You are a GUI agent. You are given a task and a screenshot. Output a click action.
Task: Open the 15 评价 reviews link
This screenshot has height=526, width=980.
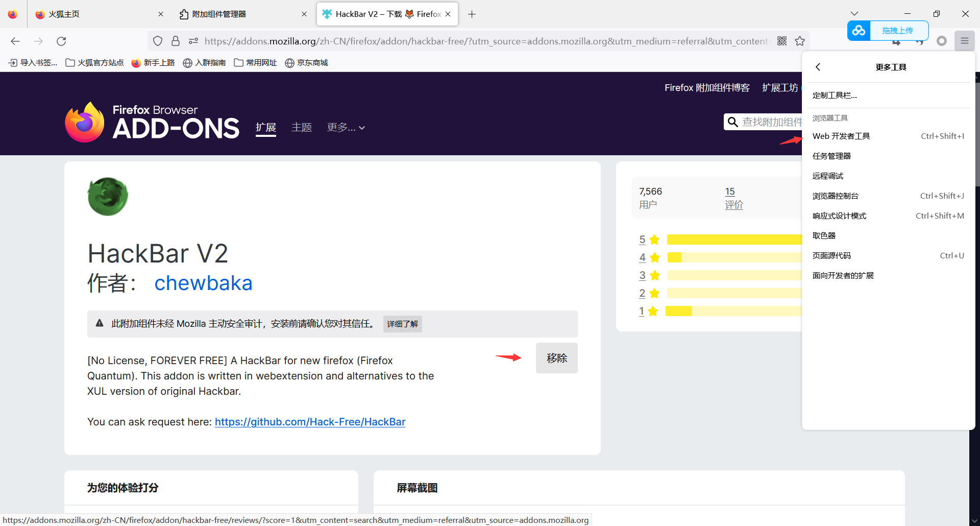(734, 198)
